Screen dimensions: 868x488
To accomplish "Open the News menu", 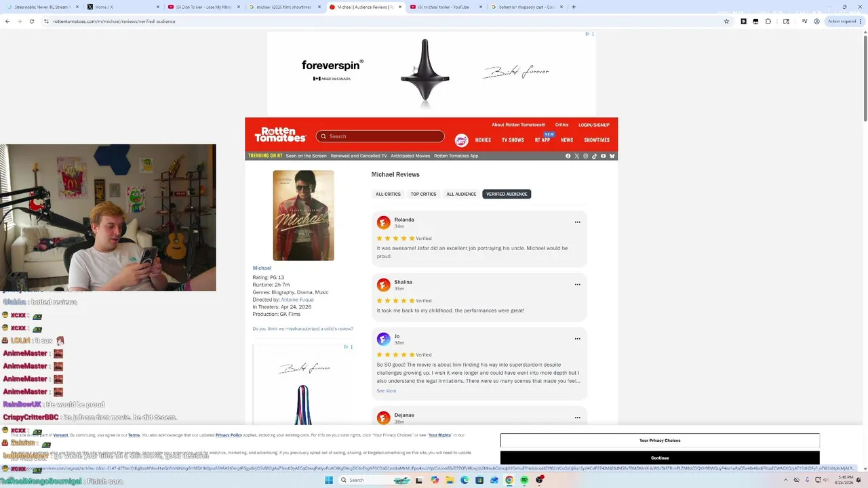I will 567,140.
